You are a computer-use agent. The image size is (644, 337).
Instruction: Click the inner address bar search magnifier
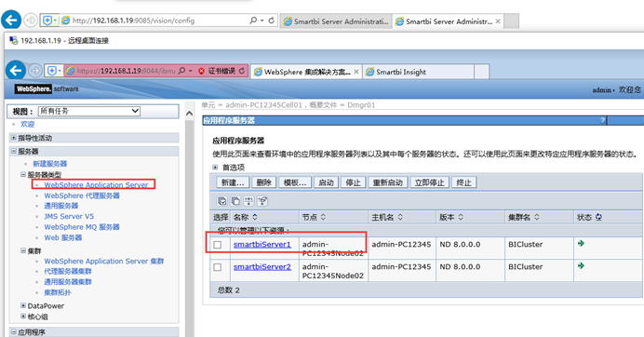[182, 71]
